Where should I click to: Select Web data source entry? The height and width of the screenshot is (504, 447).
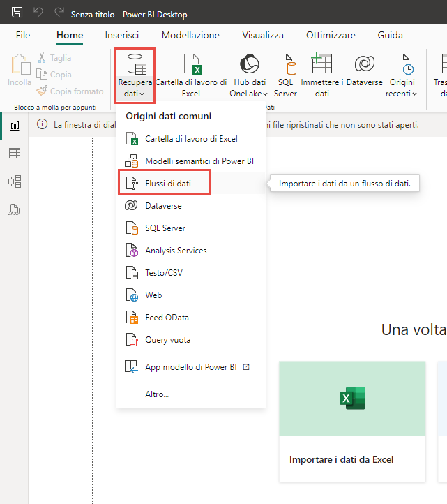pyautogui.click(x=191, y=295)
